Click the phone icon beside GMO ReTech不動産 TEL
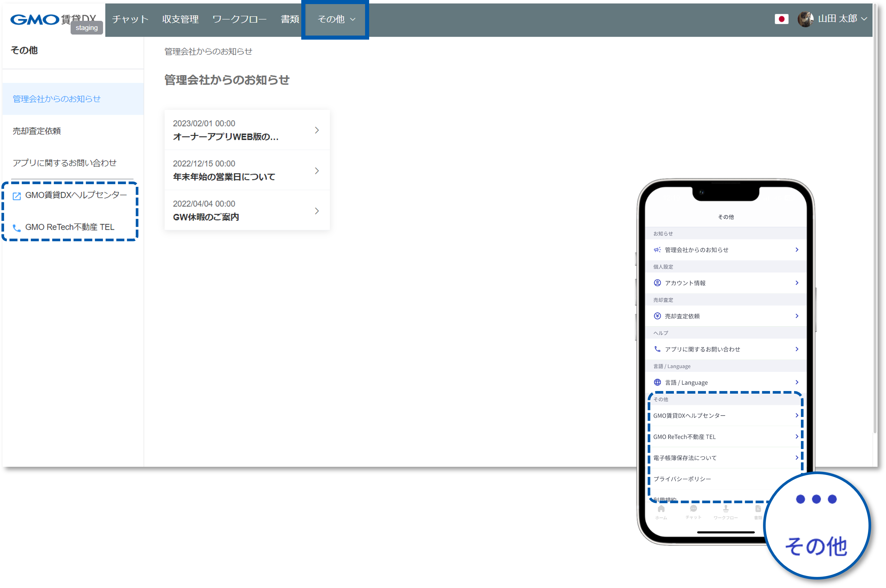This screenshot has width=886, height=588. click(x=17, y=228)
